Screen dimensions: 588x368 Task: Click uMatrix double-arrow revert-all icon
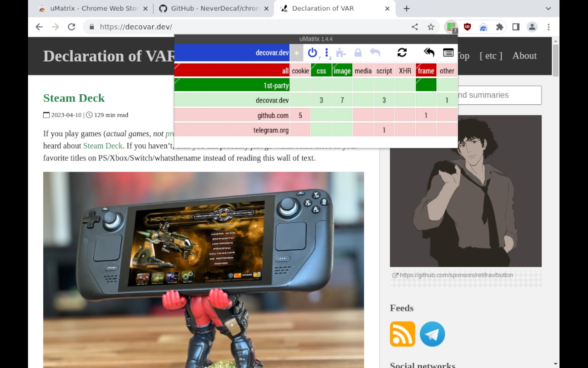point(429,52)
